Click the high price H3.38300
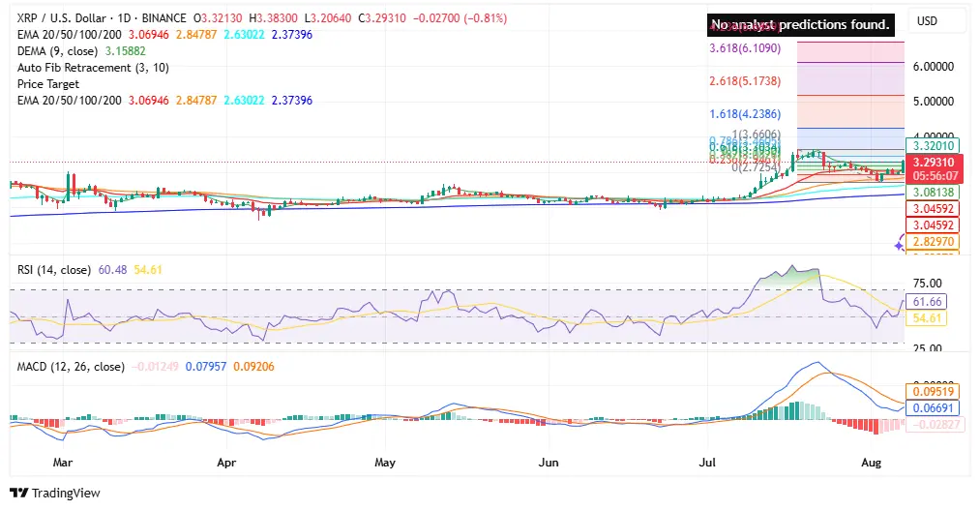The width and height of the screenshot is (980, 510). pos(273,18)
